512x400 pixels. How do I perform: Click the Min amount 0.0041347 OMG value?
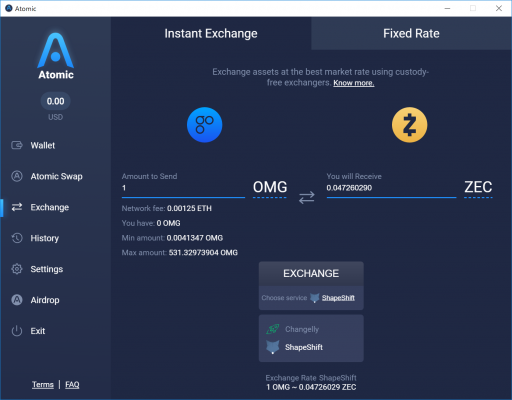(x=195, y=238)
